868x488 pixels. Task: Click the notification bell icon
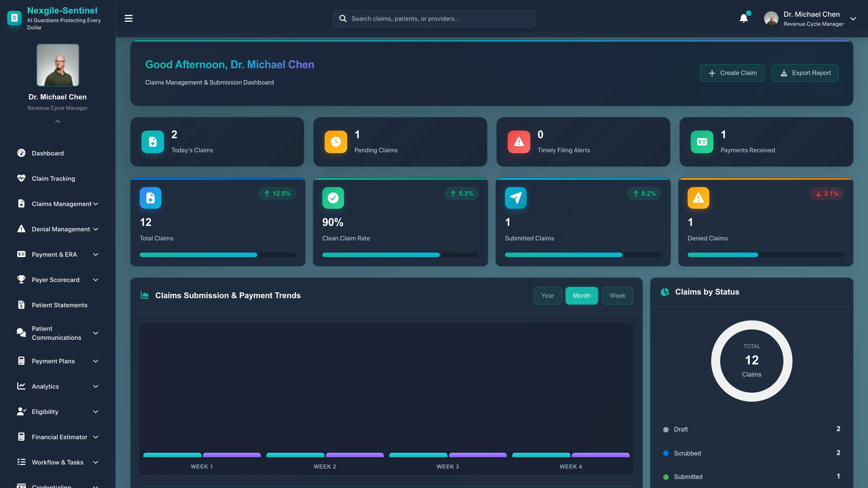(744, 19)
